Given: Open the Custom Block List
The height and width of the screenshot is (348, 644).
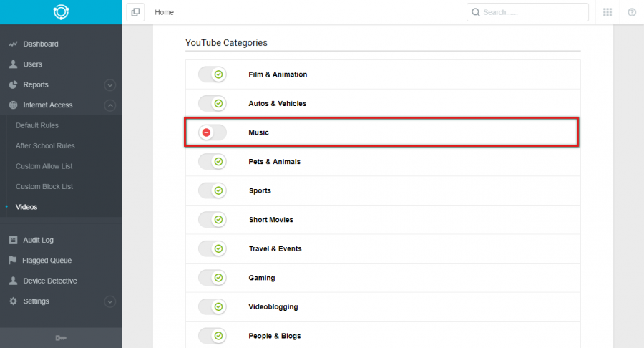Looking at the screenshot, I should pyautogui.click(x=44, y=187).
